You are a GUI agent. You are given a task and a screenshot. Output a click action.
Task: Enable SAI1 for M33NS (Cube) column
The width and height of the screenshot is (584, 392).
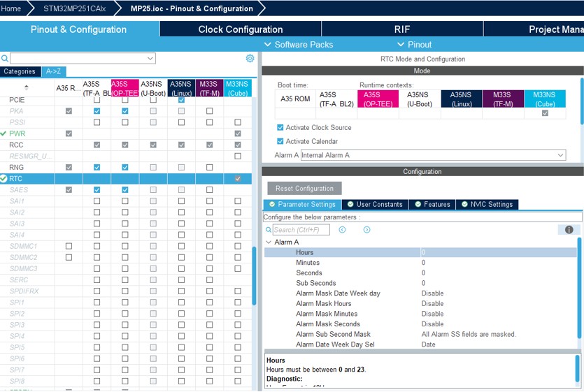[x=238, y=201]
